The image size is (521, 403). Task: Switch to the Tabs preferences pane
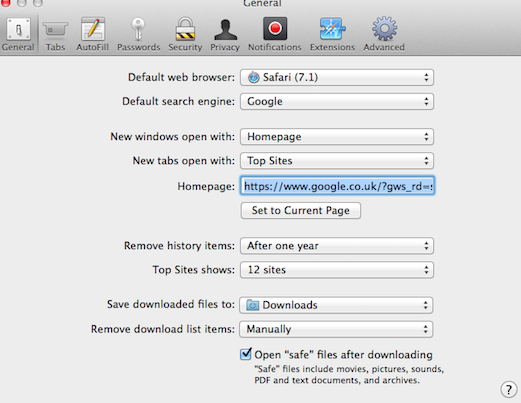(x=55, y=35)
